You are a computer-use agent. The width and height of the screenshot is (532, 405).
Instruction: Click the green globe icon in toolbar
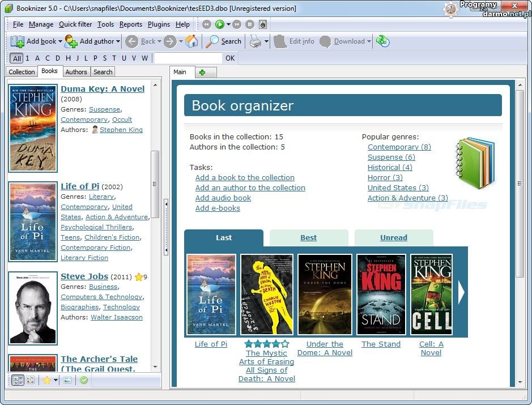click(383, 41)
